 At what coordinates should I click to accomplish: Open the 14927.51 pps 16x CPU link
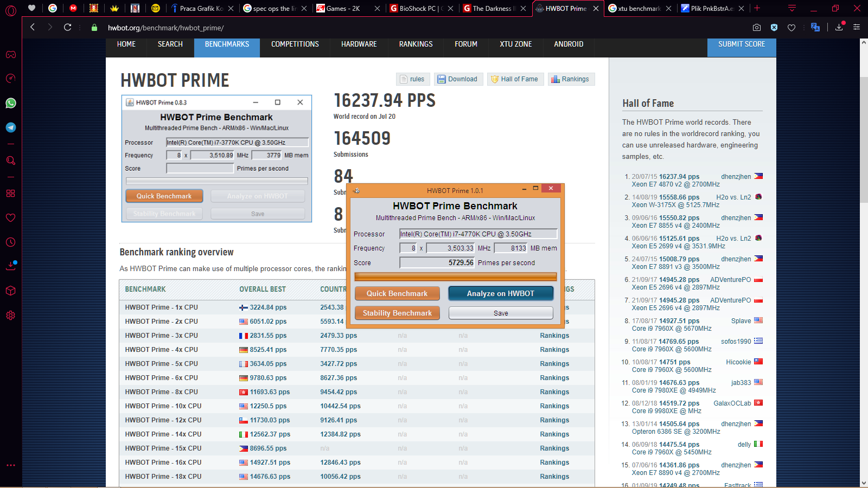pyautogui.click(x=270, y=463)
